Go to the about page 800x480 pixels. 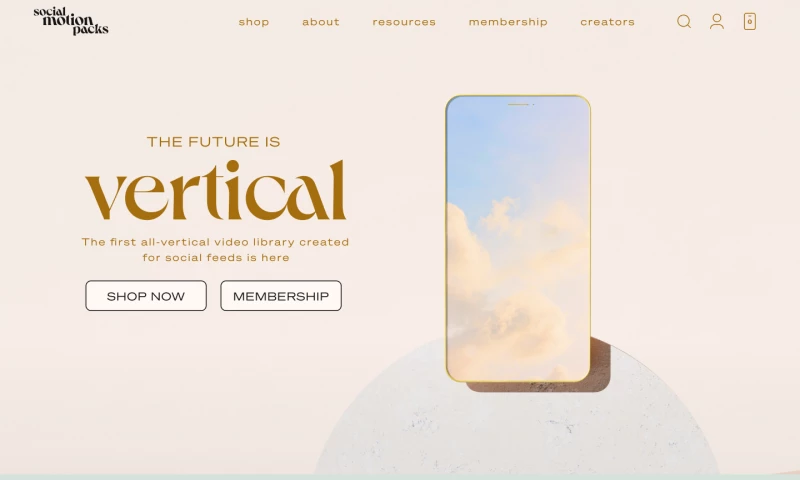pos(320,22)
